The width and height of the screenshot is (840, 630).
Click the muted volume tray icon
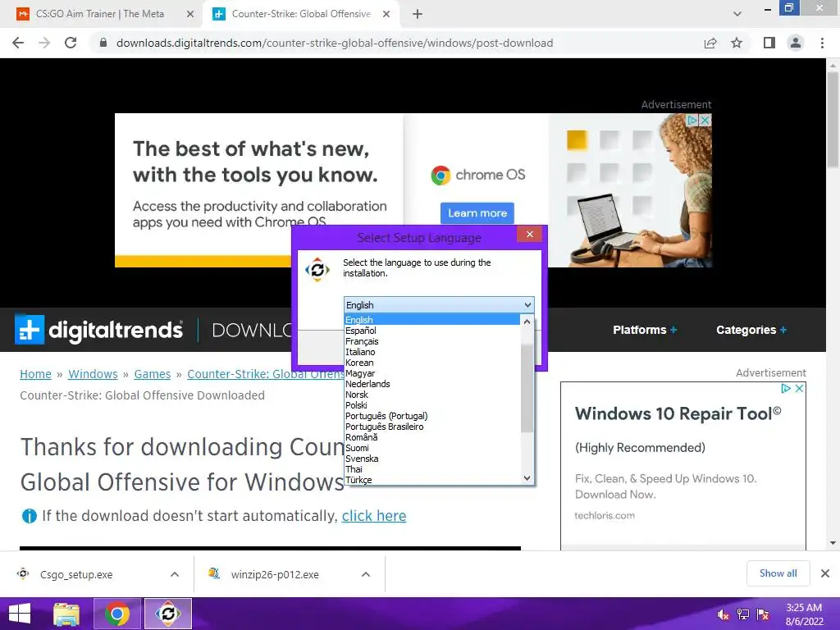tap(723, 614)
